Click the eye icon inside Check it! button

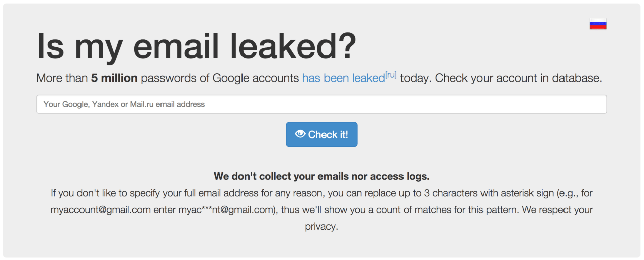click(x=300, y=134)
